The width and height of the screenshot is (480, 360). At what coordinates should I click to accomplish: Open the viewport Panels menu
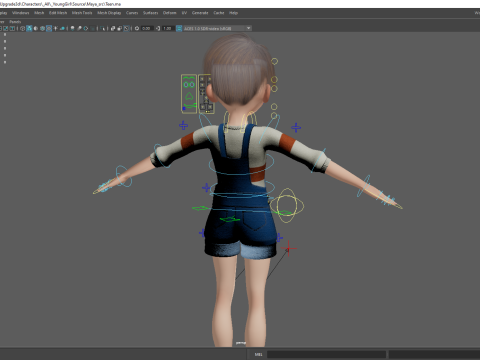15,22
